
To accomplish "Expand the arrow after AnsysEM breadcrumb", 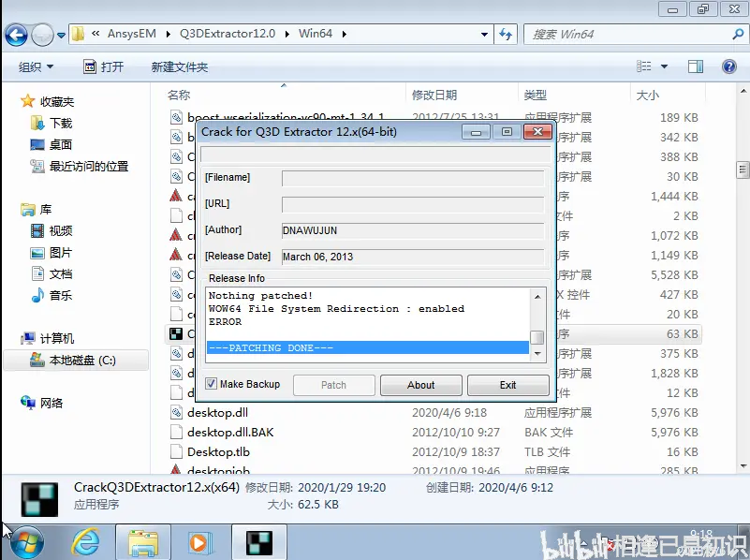I will (x=168, y=34).
